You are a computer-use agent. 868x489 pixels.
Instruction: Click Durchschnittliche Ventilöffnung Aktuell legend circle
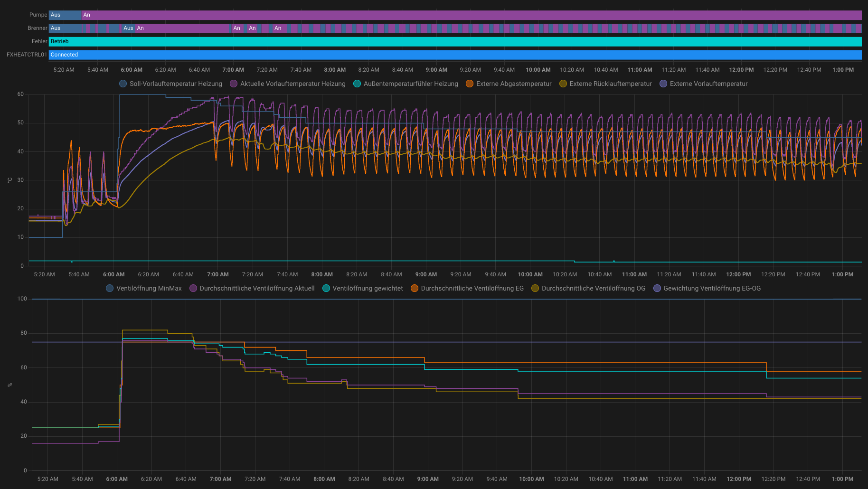pos(193,288)
